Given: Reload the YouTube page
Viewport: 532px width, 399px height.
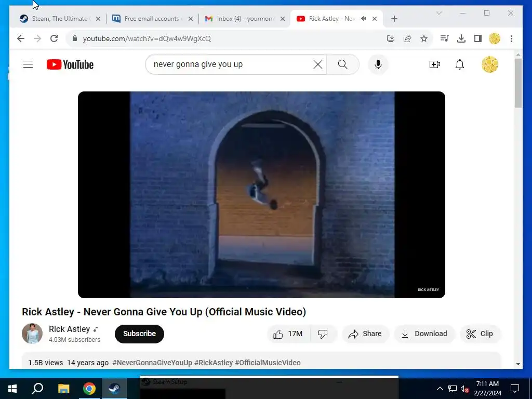Looking at the screenshot, I should tap(54, 38).
